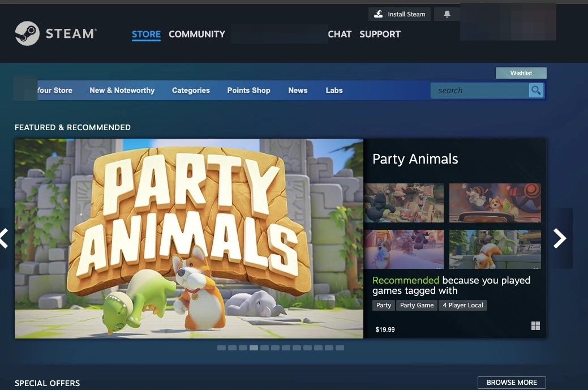Click the Party Game tag

[x=417, y=305]
